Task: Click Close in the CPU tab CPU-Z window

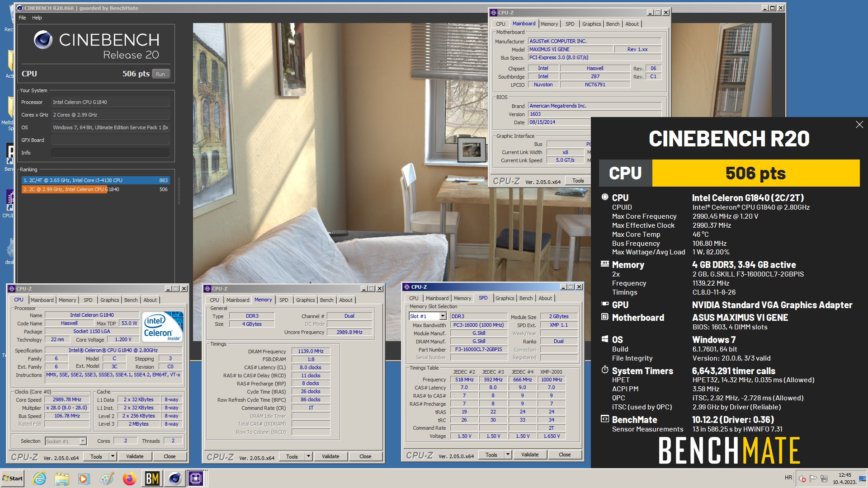Action: point(170,457)
